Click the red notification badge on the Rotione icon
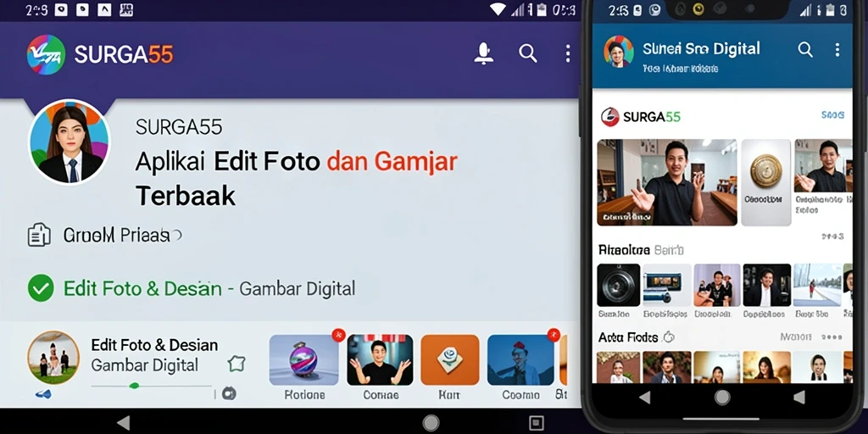Screen dimensions: 868x434 point(338,335)
